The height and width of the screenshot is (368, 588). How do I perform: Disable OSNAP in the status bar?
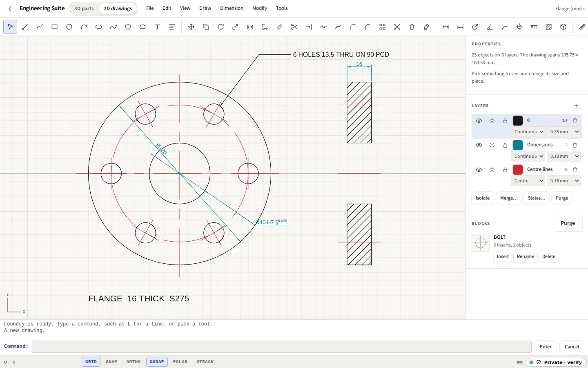[x=157, y=362]
